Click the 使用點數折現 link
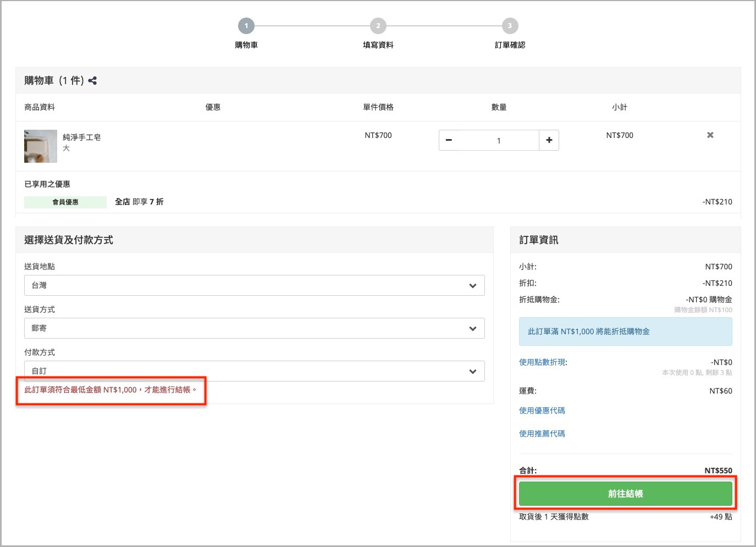The image size is (756, 547). point(542,362)
